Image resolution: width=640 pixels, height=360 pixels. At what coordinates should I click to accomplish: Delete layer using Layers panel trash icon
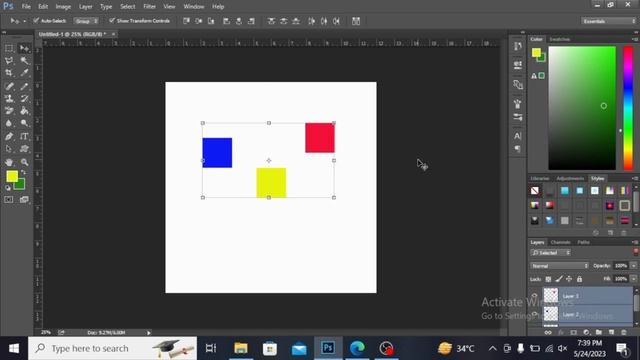click(624, 333)
